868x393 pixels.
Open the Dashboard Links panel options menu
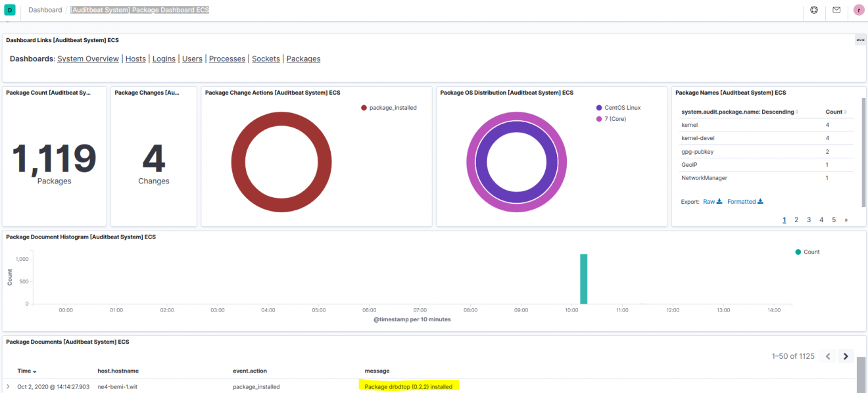(x=860, y=40)
